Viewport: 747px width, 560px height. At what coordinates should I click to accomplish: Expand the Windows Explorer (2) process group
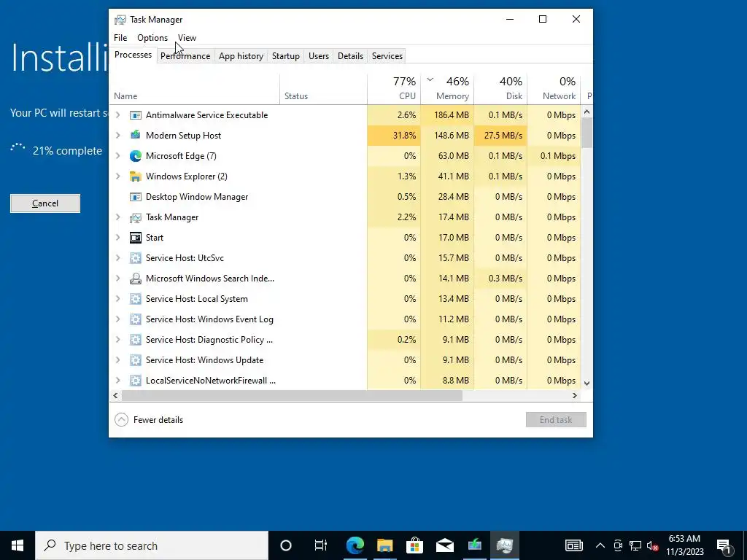117,176
